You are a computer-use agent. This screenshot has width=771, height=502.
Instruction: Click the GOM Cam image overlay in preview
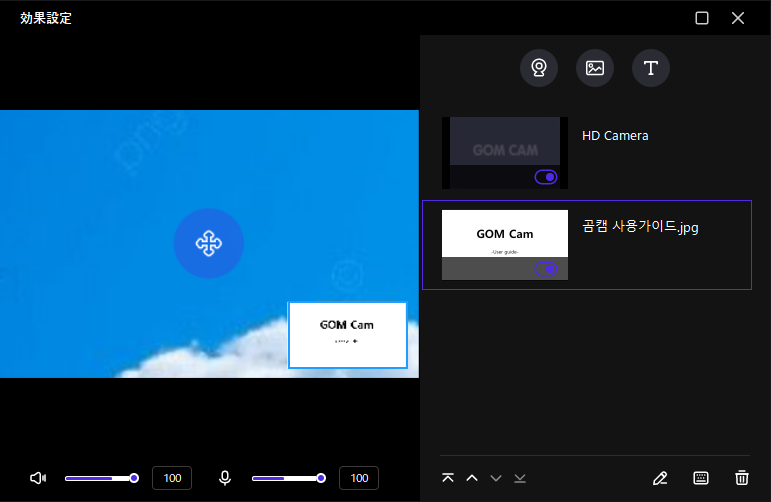[347, 334]
